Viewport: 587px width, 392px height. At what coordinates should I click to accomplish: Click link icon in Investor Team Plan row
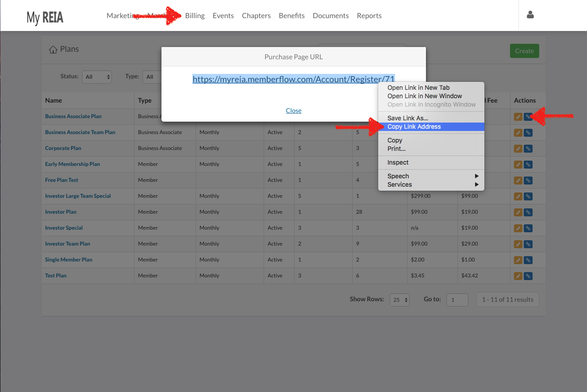(528, 244)
